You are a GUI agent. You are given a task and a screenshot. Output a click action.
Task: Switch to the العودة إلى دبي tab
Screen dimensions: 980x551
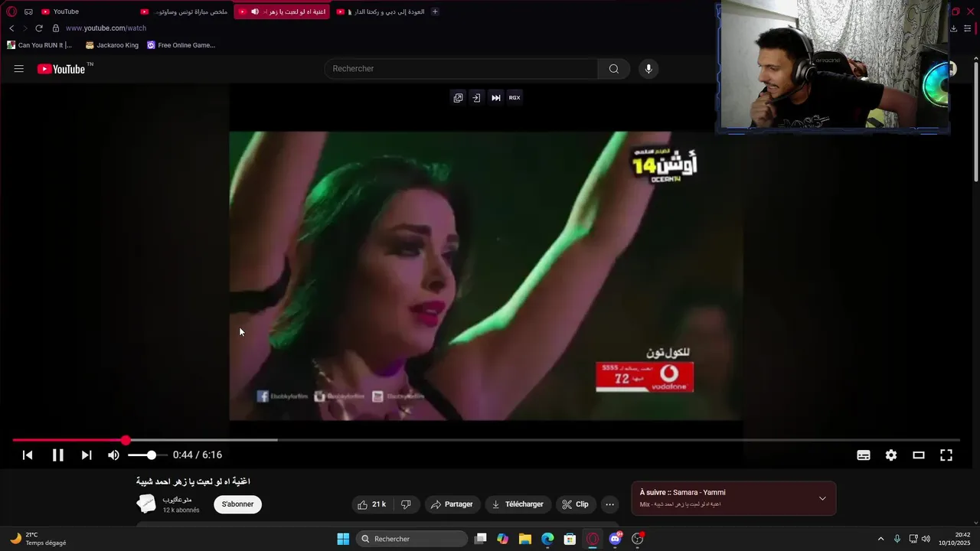pos(380,11)
